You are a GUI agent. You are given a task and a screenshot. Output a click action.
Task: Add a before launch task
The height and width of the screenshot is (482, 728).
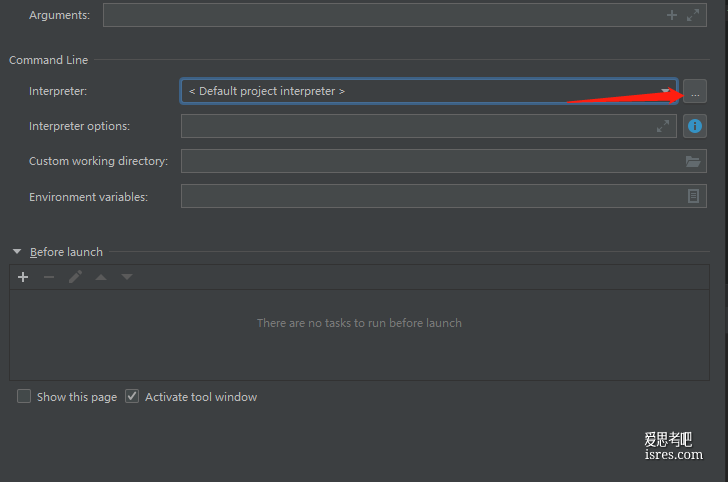[x=23, y=277]
